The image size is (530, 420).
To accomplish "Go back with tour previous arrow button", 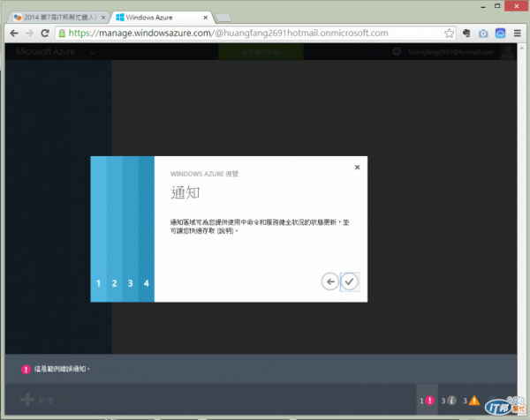I will pyautogui.click(x=330, y=281).
